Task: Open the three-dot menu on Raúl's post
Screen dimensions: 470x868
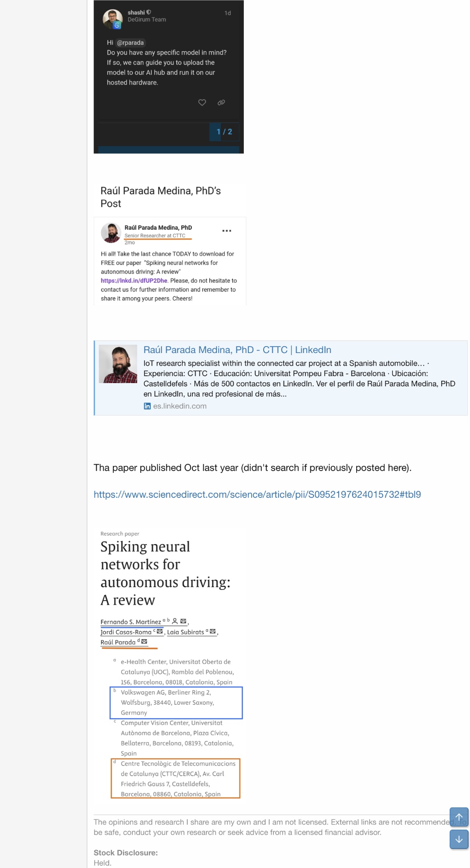Action: (227, 230)
